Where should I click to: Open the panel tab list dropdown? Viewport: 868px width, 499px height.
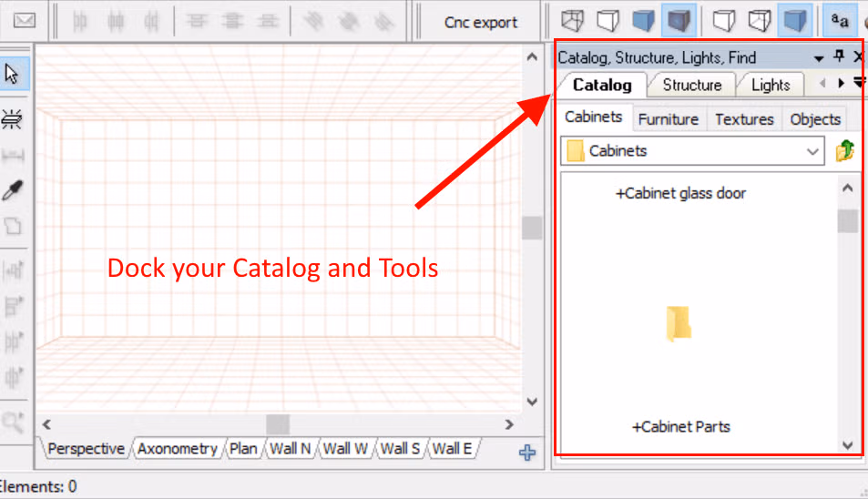pos(859,83)
